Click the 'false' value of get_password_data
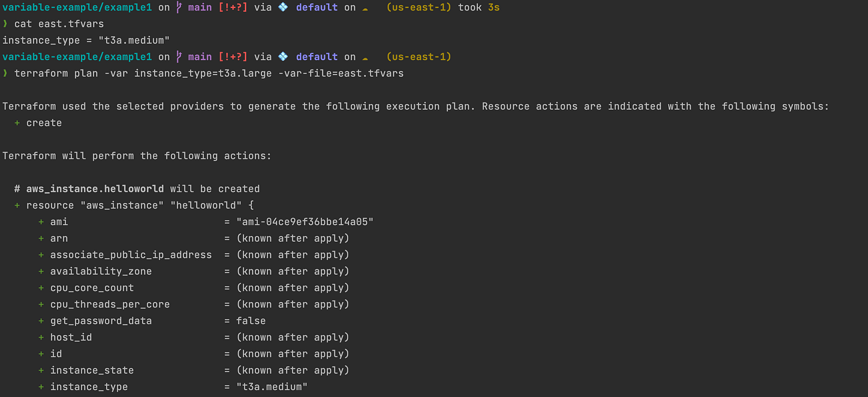 (250, 321)
